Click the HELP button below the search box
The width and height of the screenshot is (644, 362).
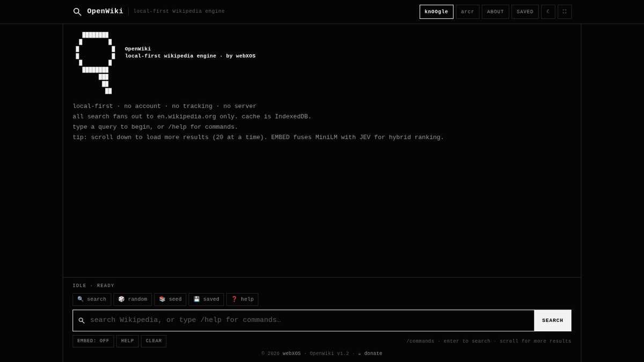[127, 341]
